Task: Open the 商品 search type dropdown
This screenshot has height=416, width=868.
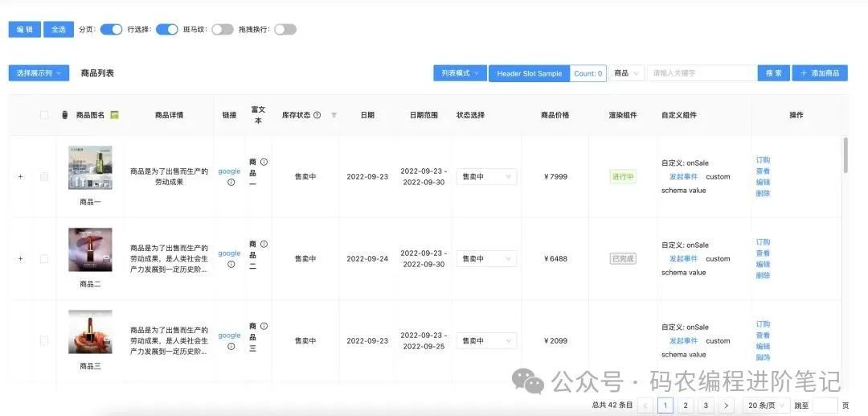Action: click(627, 73)
